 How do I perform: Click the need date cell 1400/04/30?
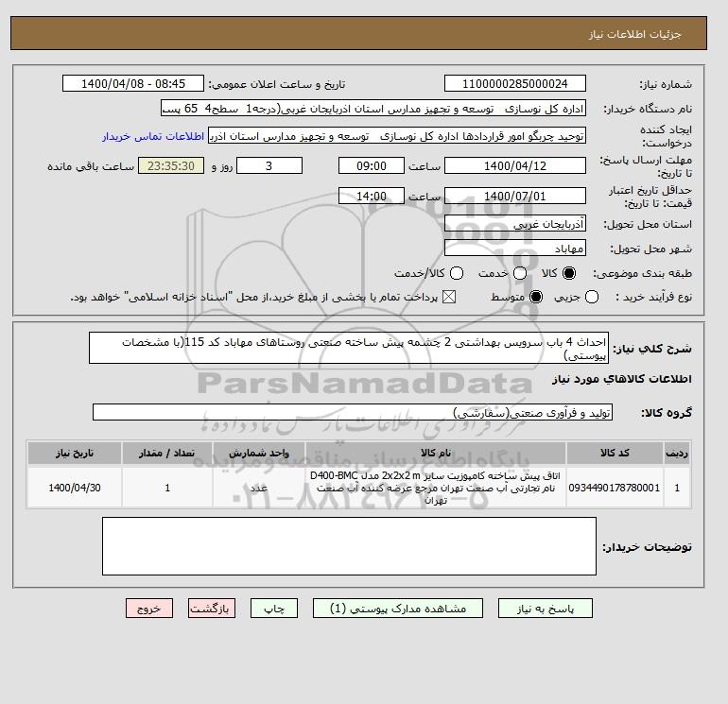(75, 488)
